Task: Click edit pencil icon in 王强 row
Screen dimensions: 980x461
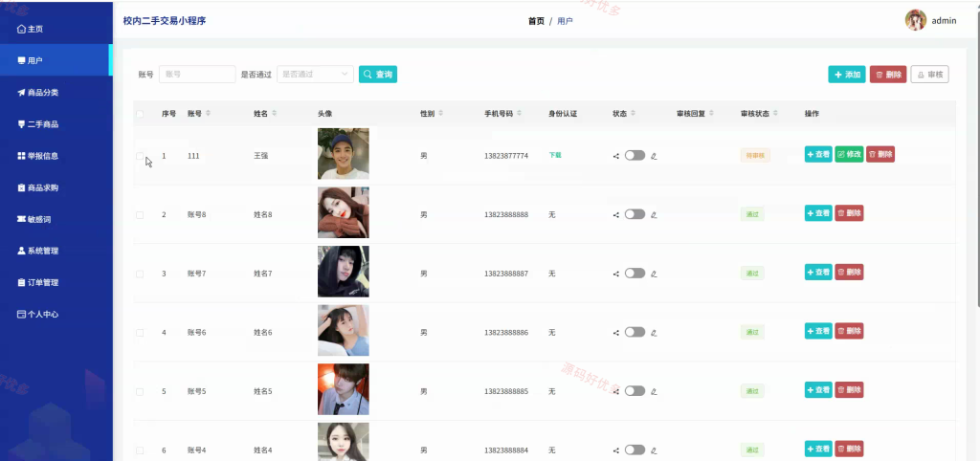Action: pos(654,156)
